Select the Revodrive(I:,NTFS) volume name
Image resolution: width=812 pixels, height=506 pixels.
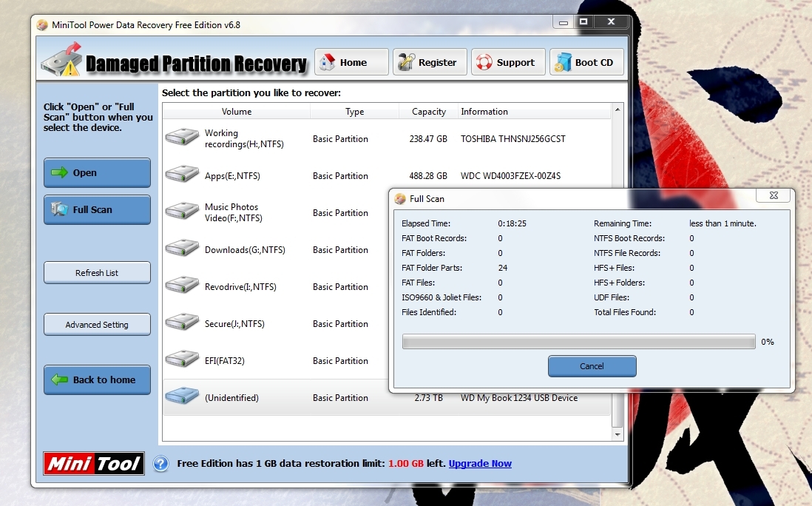[240, 287]
